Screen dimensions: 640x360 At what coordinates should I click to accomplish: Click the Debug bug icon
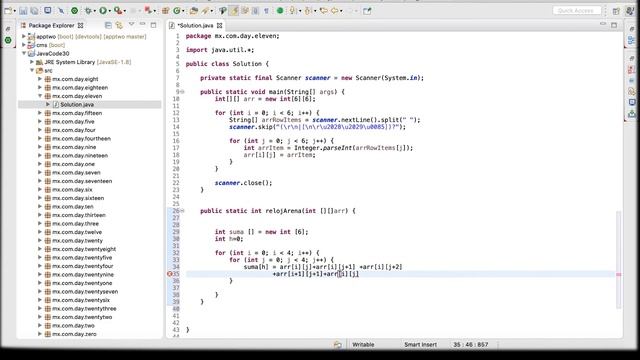coord(88,11)
